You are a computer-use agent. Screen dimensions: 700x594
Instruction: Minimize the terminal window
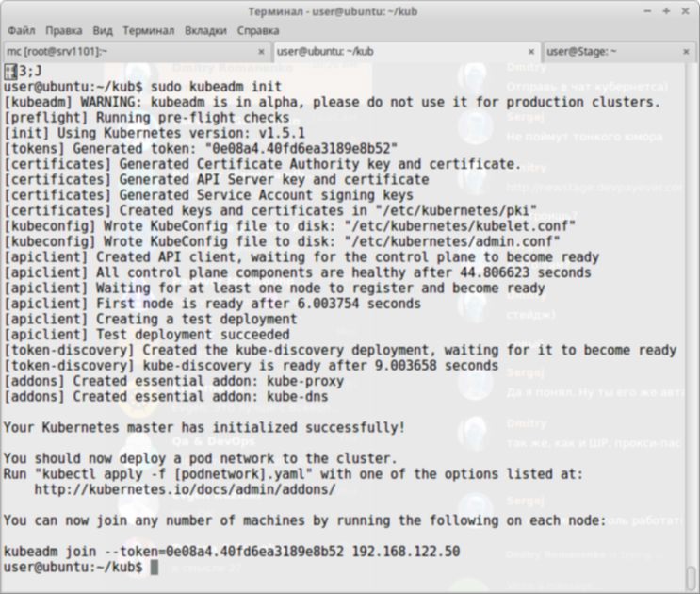(647, 11)
